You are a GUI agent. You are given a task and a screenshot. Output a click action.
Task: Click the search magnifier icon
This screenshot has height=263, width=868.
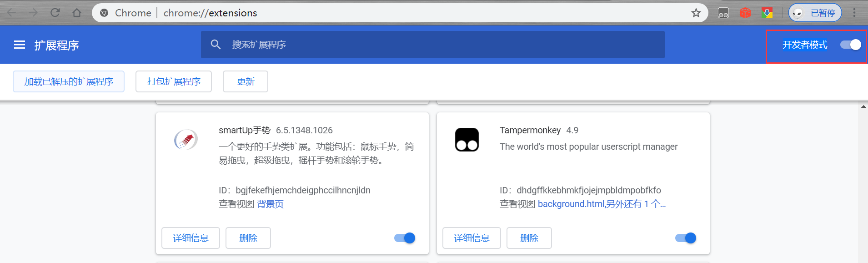216,45
